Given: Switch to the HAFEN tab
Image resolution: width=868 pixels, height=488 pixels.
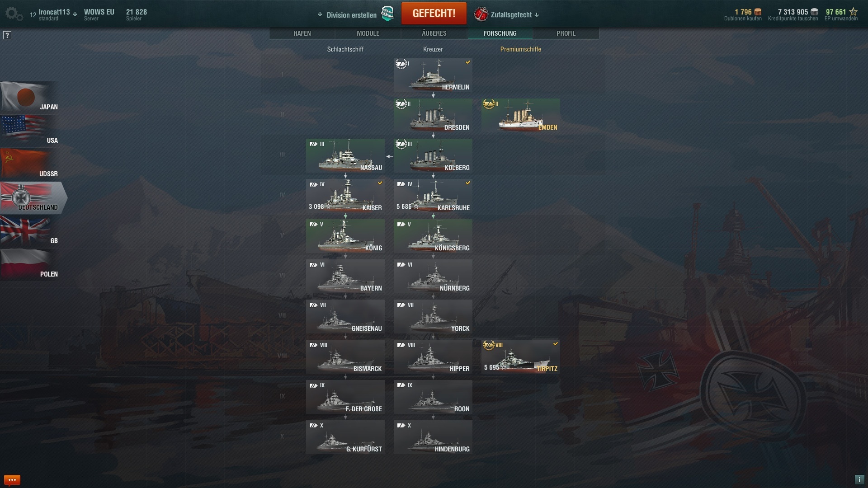Looking at the screenshot, I should point(302,33).
